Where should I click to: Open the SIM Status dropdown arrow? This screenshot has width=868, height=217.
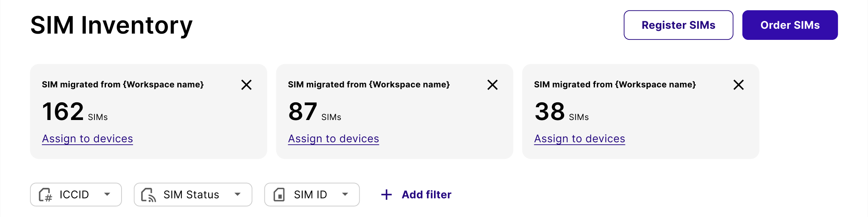click(237, 194)
